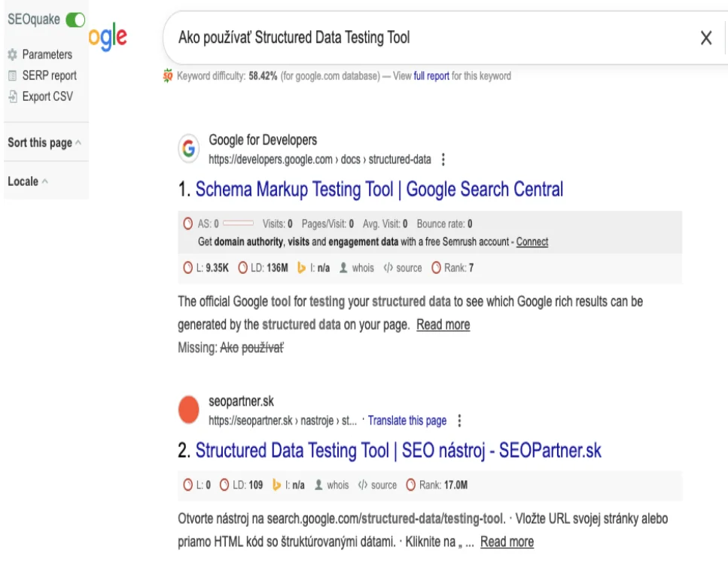Translate the seopartner.sk page
728x578 pixels.
(x=407, y=421)
